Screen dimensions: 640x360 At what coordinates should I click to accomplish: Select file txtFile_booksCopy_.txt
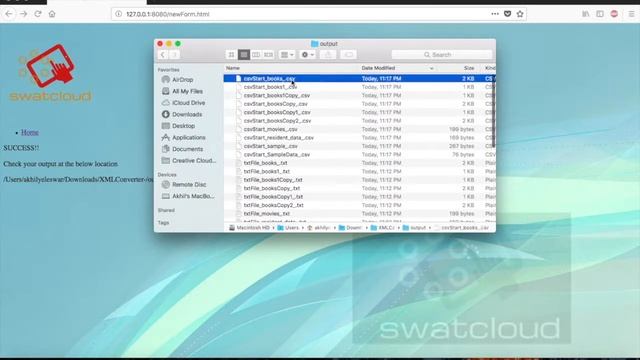359,188
